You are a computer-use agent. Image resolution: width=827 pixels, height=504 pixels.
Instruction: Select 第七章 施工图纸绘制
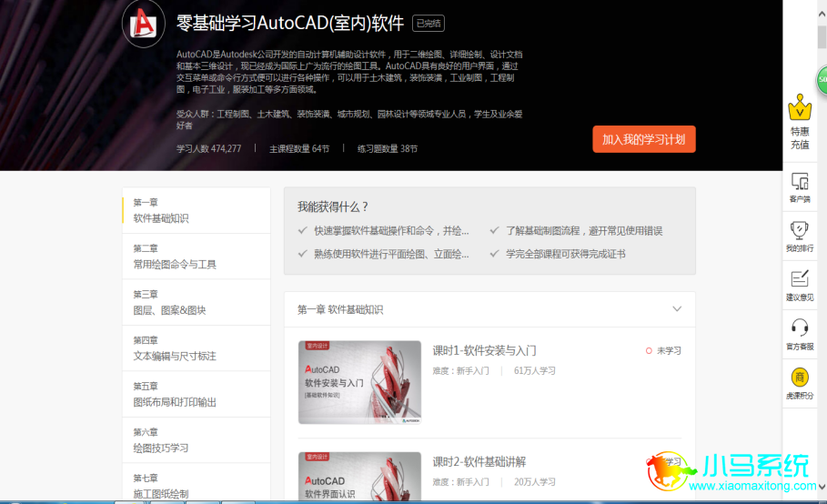coord(197,482)
